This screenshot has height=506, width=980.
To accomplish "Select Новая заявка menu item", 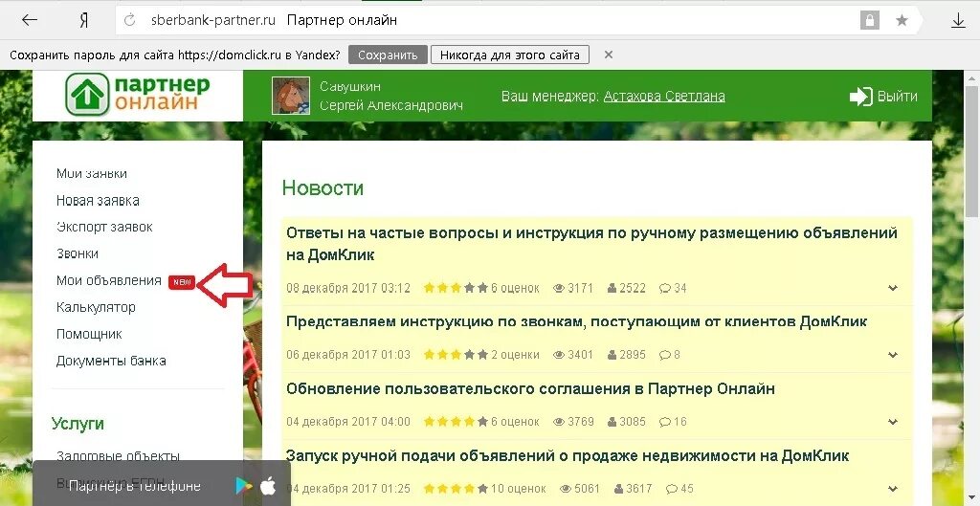I will point(98,201).
